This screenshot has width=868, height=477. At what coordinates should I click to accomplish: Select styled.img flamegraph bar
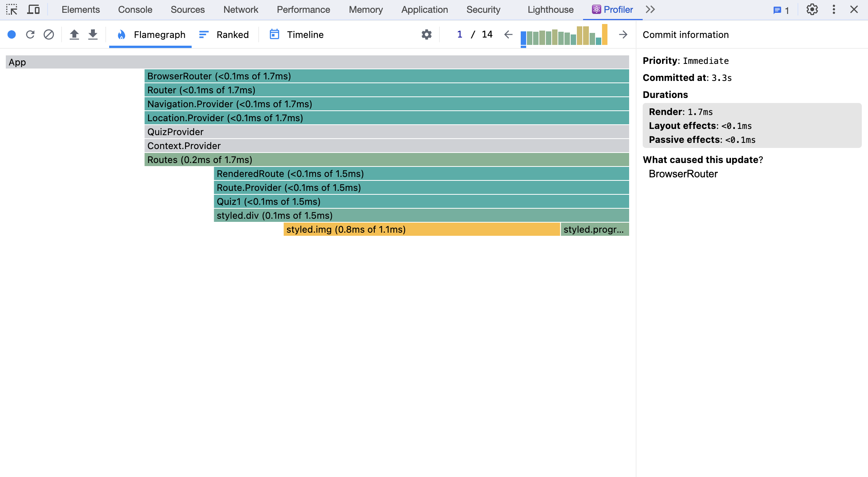click(421, 229)
